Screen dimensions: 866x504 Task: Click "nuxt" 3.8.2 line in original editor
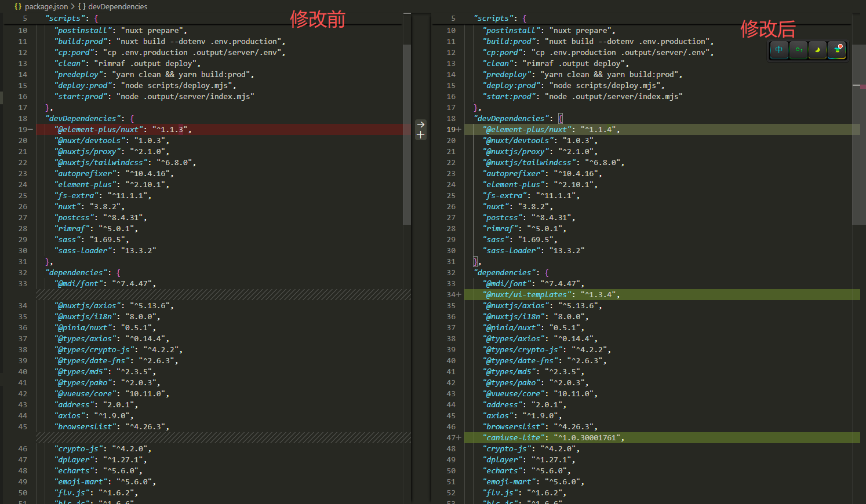coord(89,207)
